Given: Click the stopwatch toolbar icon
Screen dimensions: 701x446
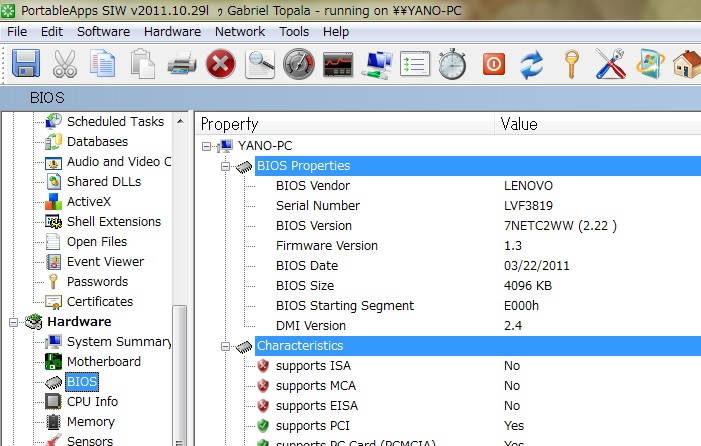Looking at the screenshot, I should [452, 64].
